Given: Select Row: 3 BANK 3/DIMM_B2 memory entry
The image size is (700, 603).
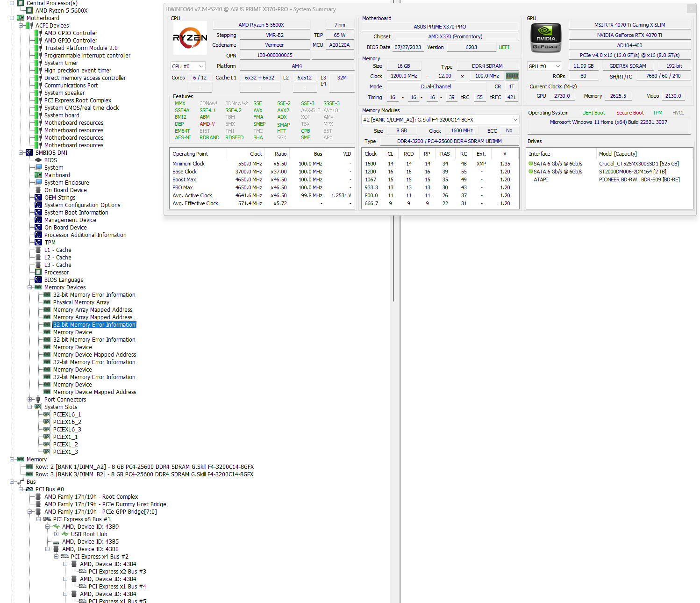Looking at the screenshot, I should pyautogui.click(x=144, y=474).
